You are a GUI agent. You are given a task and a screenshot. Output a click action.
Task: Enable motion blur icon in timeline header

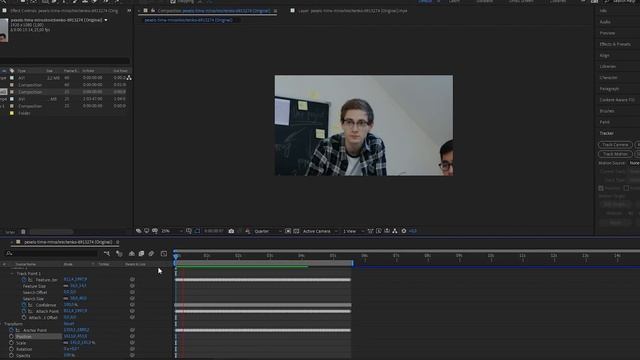151,253
